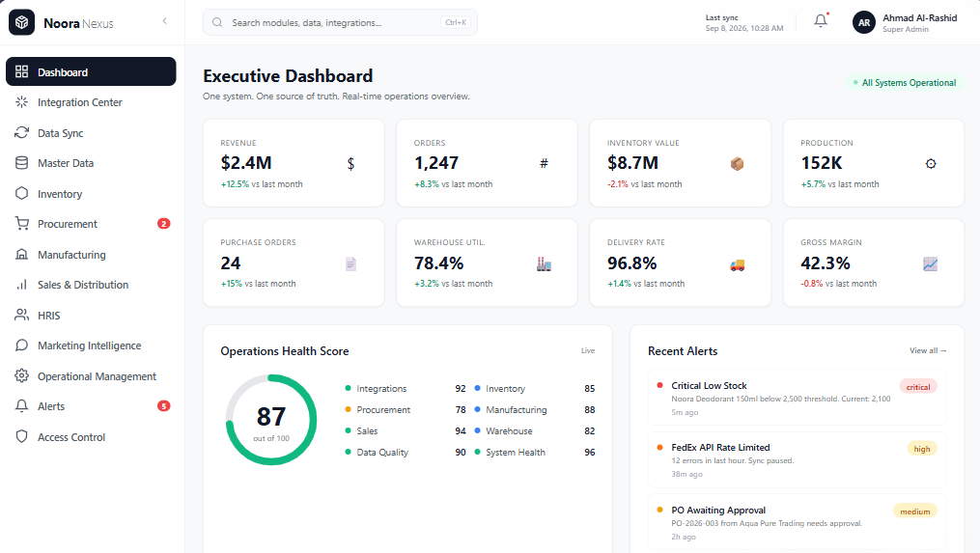Click the Live indicator label

[x=587, y=350]
